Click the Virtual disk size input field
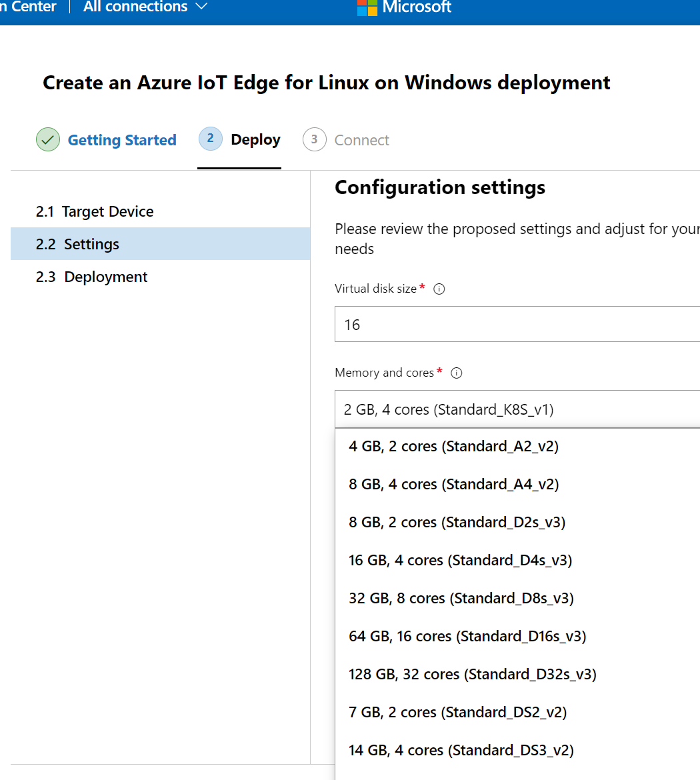The image size is (700, 780). [x=517, y=325]
